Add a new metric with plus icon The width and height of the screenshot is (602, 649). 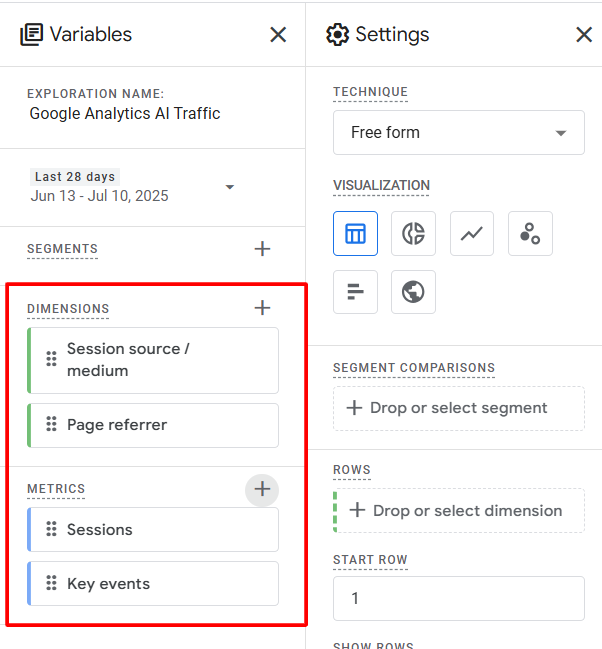point(262,489)
